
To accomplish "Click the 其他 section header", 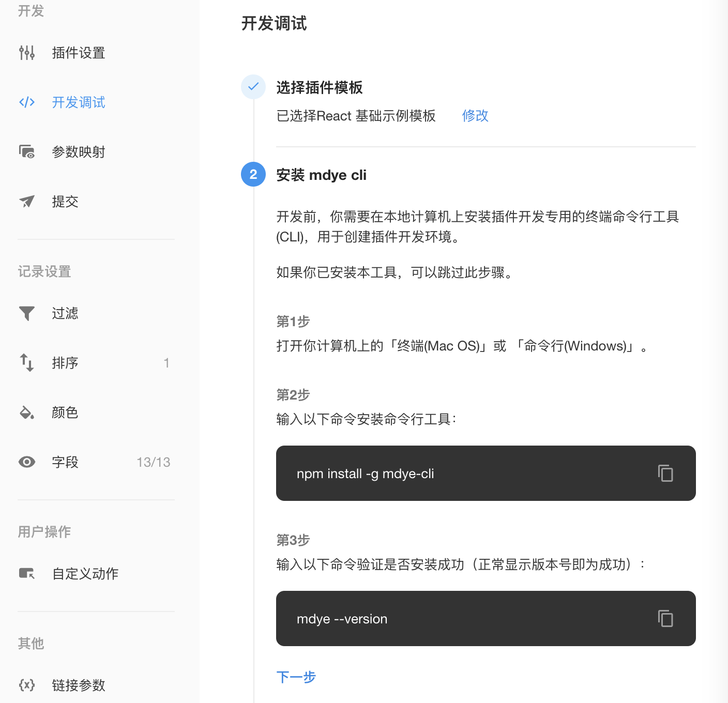I will [x=31, y=644].
